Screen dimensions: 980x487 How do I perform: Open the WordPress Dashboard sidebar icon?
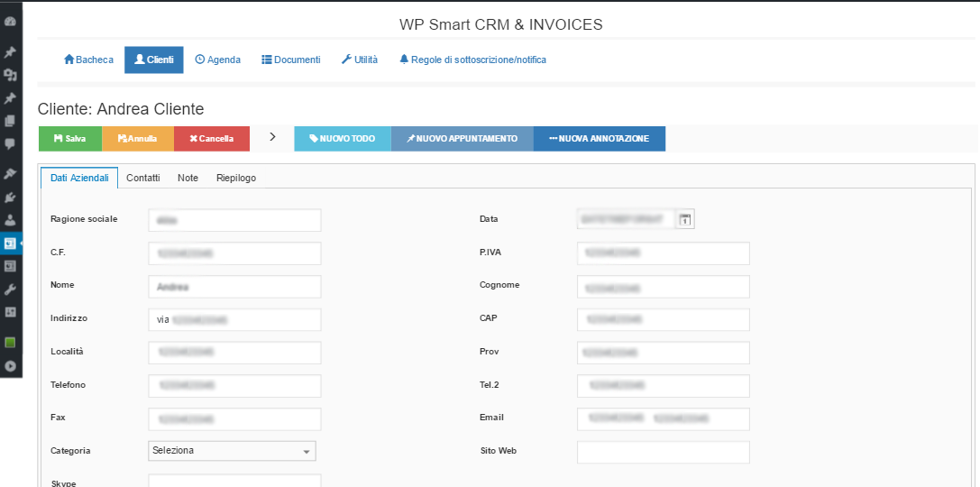tap(10, 21)
